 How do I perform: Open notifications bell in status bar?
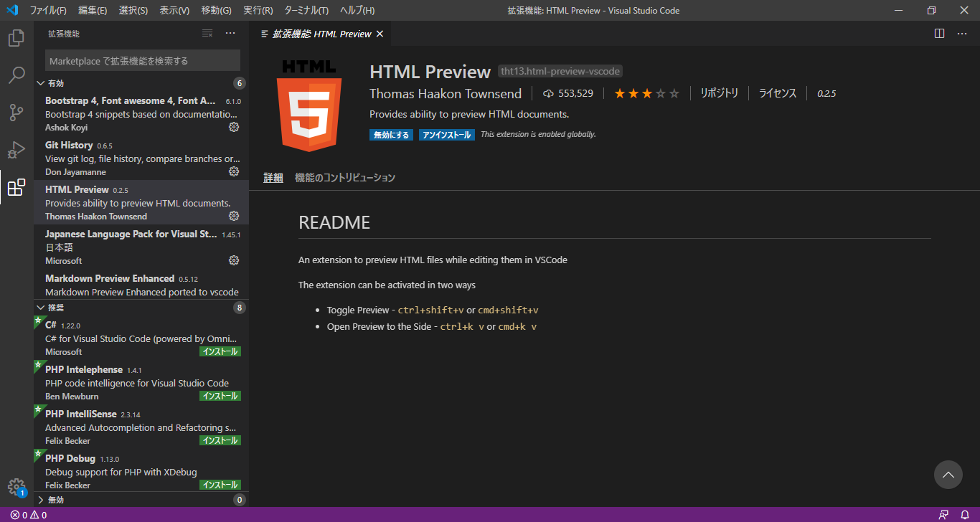tap(965, 515)
